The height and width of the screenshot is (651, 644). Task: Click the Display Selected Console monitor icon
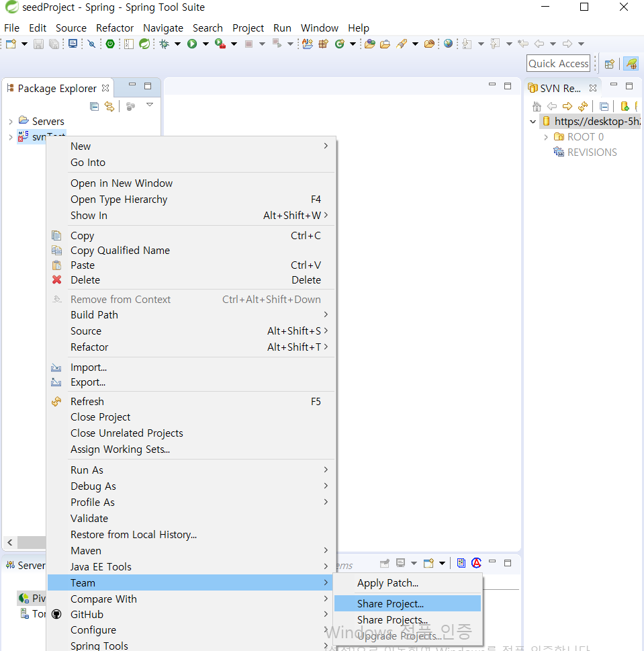click(x=400, y=563)
